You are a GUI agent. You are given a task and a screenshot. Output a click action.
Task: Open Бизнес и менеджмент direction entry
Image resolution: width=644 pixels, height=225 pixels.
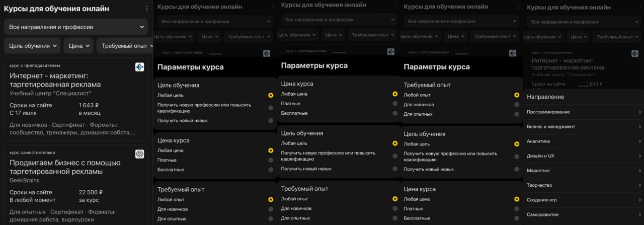pos(551,127)
